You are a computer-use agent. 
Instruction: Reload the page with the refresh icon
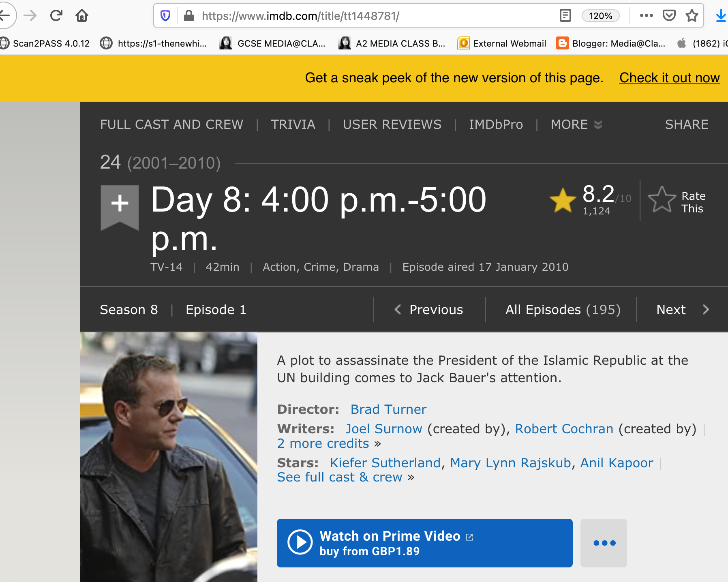pyautogui.click(x=56, y=16)
